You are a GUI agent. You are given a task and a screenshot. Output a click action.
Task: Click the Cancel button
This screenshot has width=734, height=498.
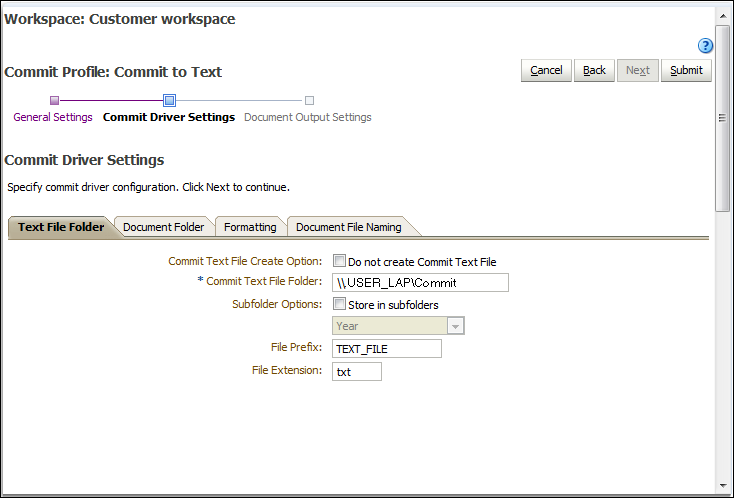tap(546, 70)
